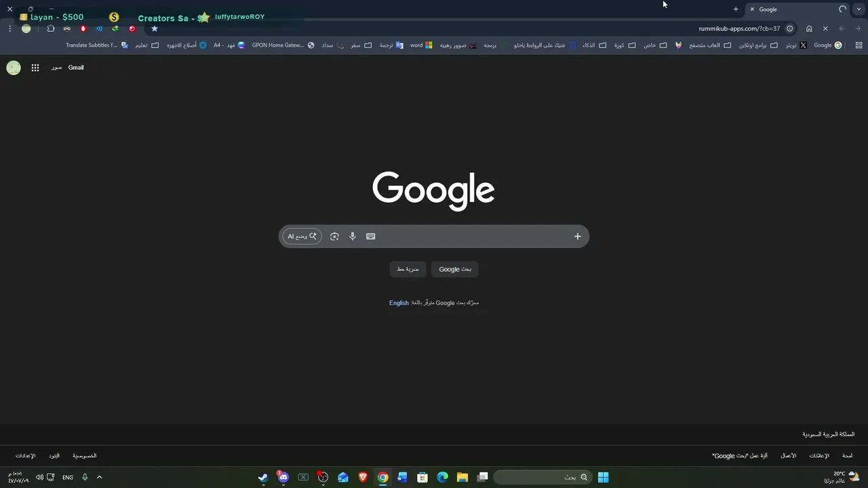Image resolution: width=868 pixels, height=488 pixels.
Task: Open لمحة about footer link
Action: (848, 456)
